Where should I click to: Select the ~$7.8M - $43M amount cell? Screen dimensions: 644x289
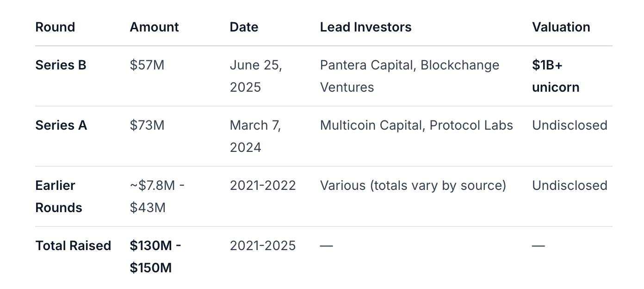(157, 196)
